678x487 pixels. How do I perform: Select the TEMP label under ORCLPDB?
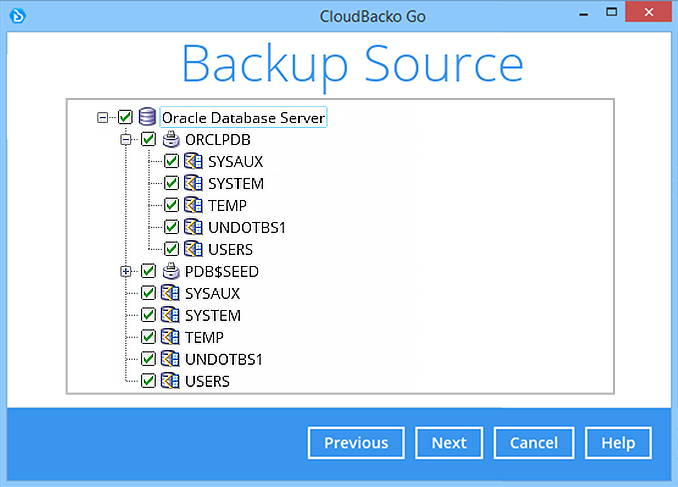(227, 205)
